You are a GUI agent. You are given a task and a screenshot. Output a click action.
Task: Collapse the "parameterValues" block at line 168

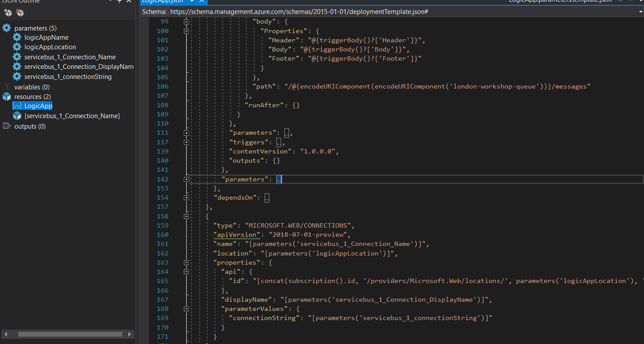coord(186,309)
